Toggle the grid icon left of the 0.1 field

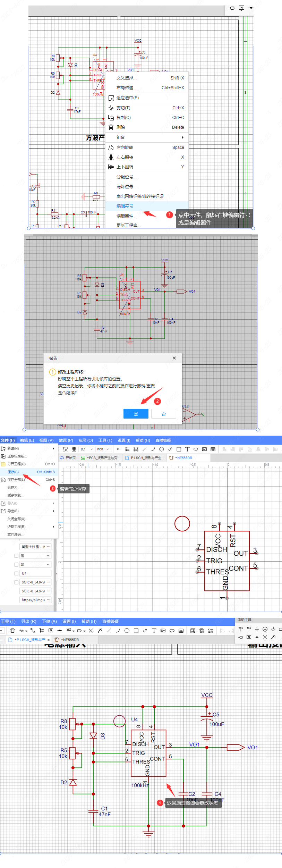pyautogui.click(x=74, y=449)
